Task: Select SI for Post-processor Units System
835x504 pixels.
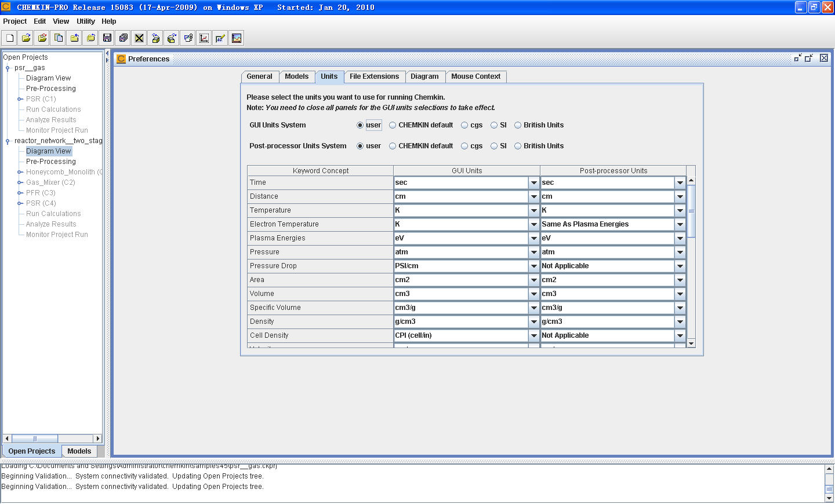Action: [x=494, y=146]
